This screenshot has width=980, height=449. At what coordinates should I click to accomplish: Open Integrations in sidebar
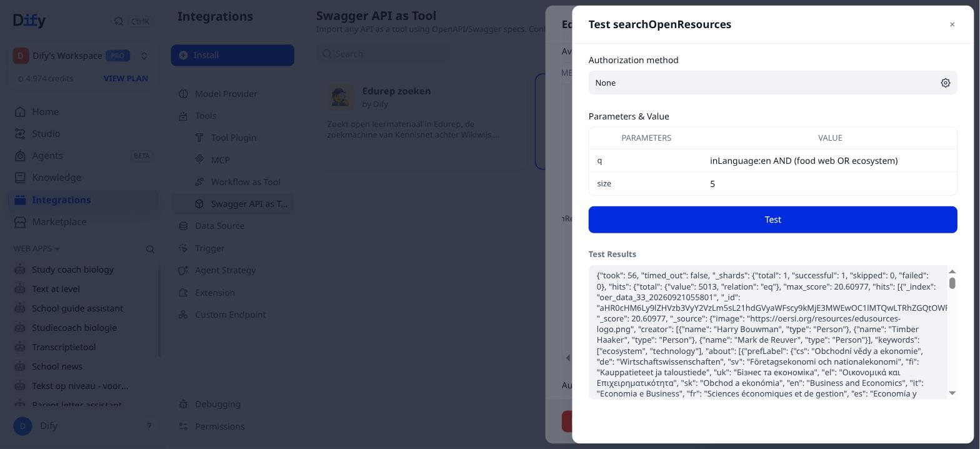82,200
